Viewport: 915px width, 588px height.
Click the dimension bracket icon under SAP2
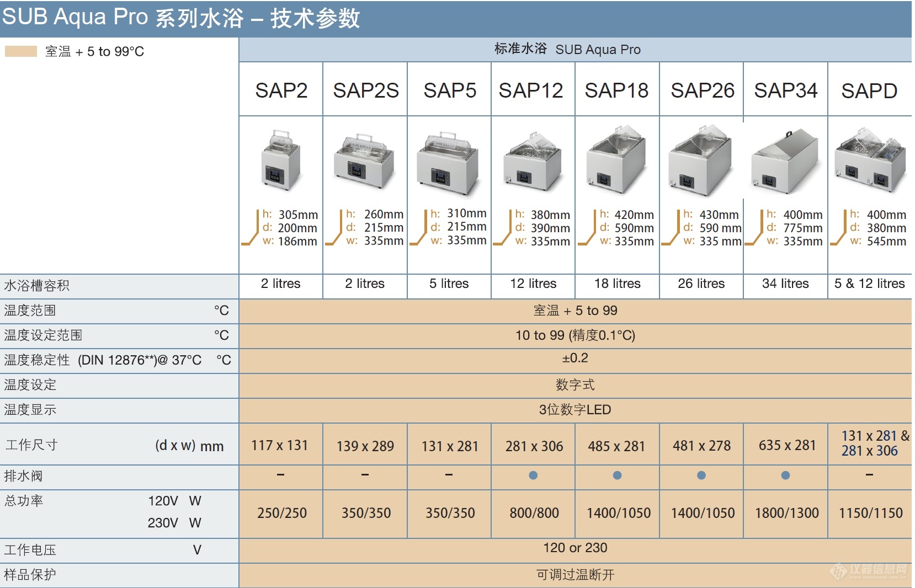tap(251, 227)
